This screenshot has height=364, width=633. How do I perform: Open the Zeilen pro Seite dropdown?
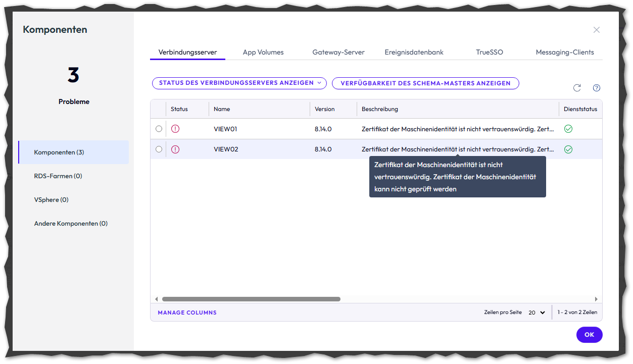[537, 313]
